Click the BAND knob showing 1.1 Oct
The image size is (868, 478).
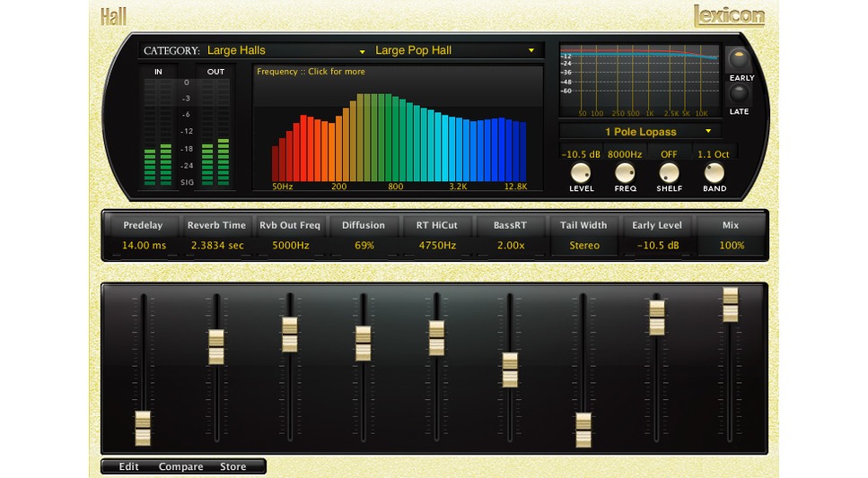tap(714, 174)
